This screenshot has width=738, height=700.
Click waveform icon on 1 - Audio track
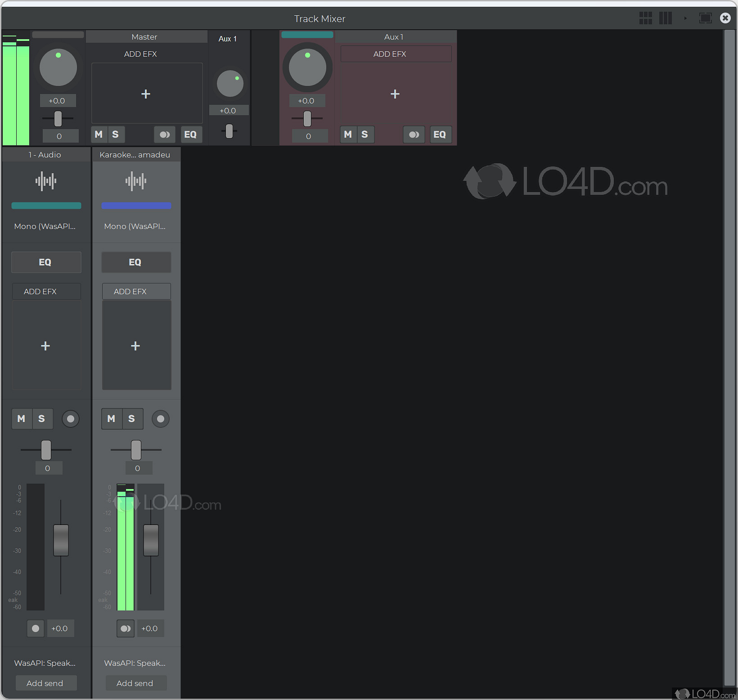coord(46,181)
